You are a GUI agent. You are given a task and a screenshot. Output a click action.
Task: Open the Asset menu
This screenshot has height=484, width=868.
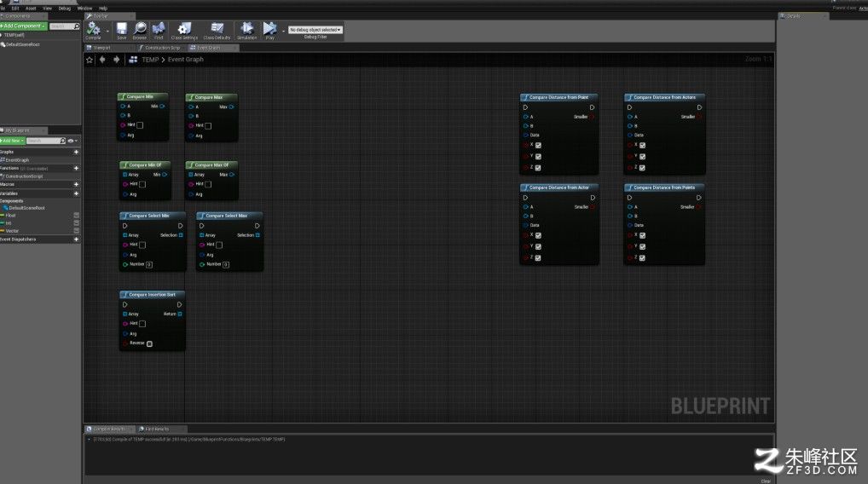[x=31, y=9]
